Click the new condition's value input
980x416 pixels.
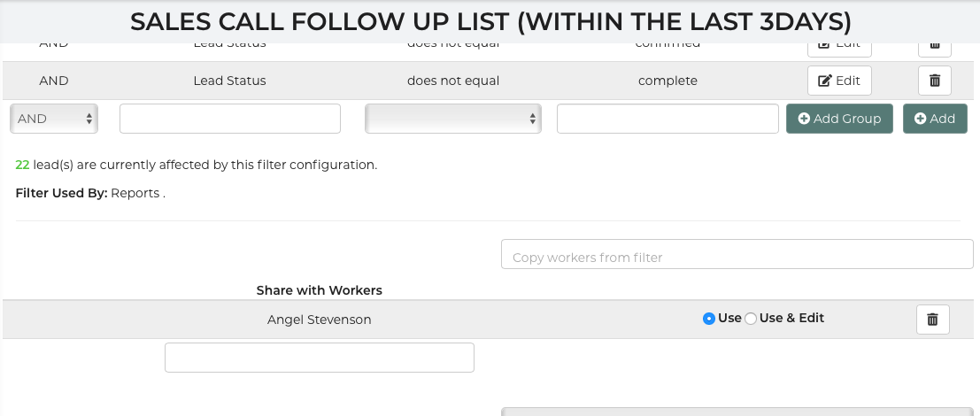click(x=667, y=119)
